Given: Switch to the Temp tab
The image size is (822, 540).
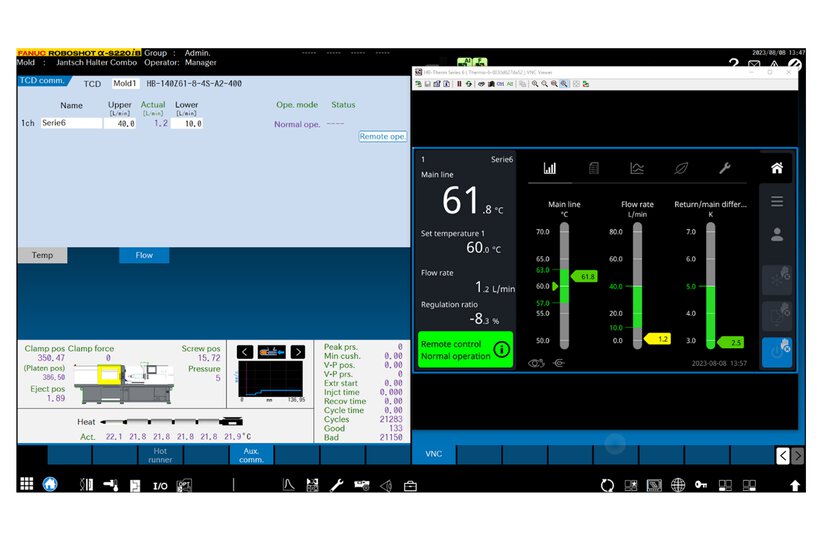Looking at the screenshot, I should [42, 255].
